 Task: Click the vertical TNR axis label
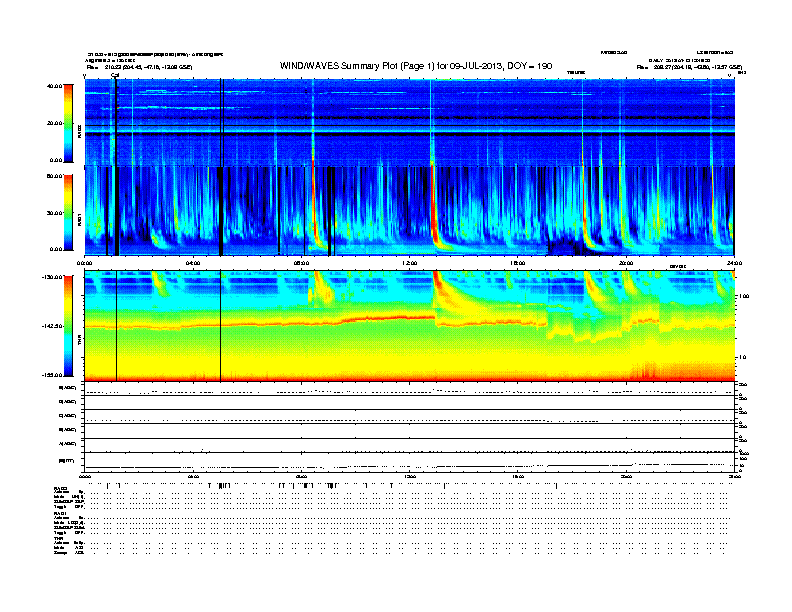pyautogui.click(x=79, y=341)
